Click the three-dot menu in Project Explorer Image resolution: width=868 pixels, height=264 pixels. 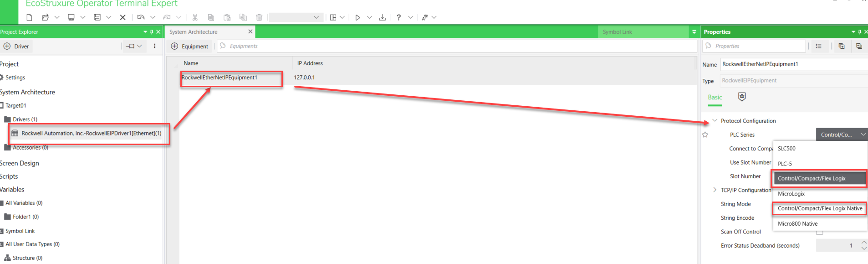[x=155, y=46]
